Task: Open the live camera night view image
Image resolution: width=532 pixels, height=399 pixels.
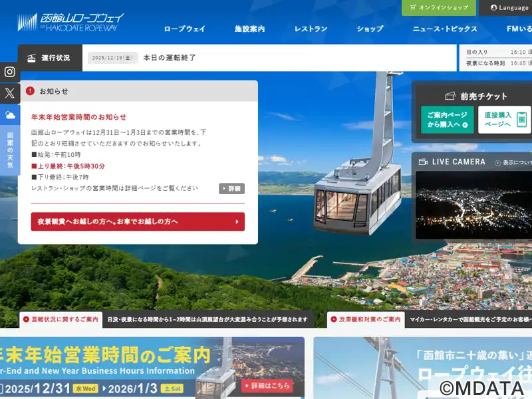Action: pos(473,205)
